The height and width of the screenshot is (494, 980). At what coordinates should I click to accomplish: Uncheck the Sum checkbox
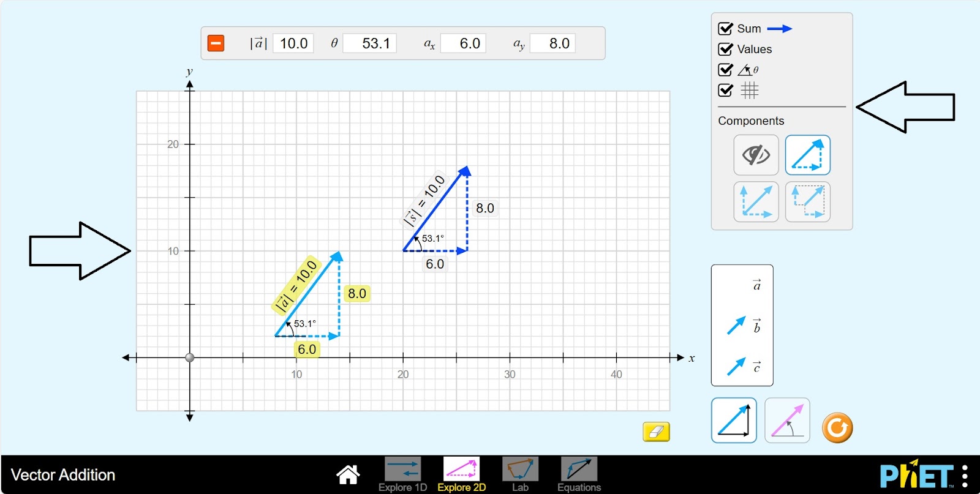point(726,29)
